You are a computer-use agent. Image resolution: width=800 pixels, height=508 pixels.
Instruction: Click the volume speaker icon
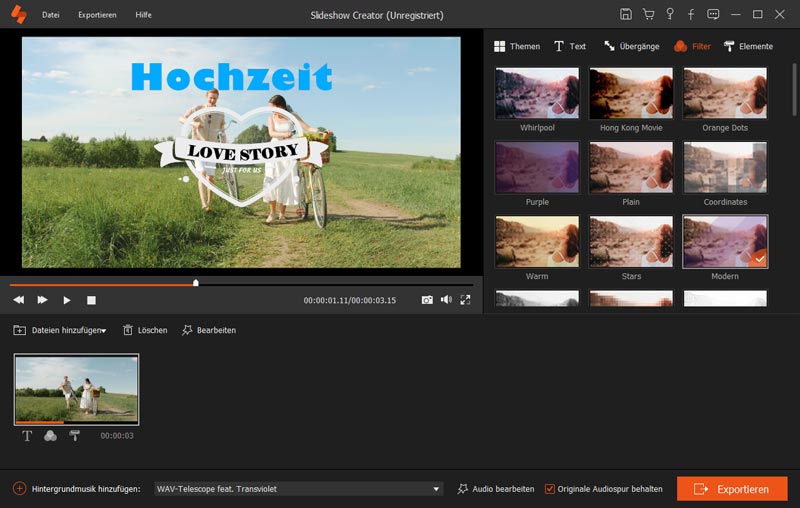point(446,299)
